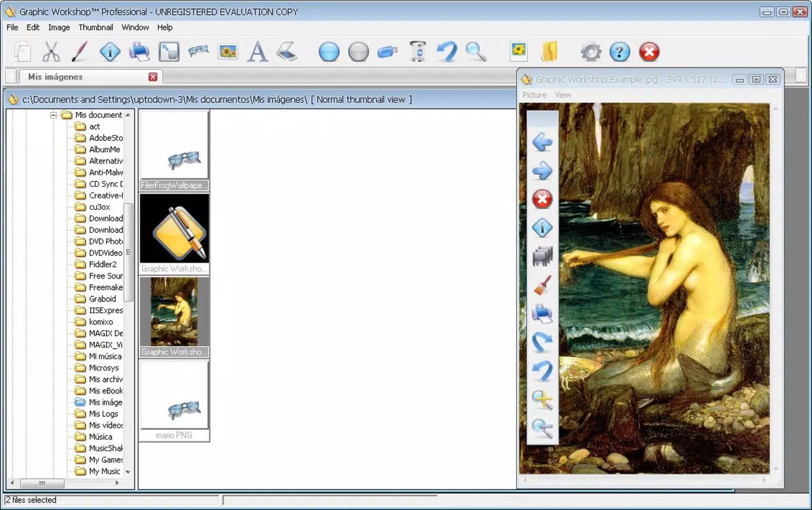Screen dimensions: 812x510
Task: Select the komixo folder
Action: pos(94,322)
